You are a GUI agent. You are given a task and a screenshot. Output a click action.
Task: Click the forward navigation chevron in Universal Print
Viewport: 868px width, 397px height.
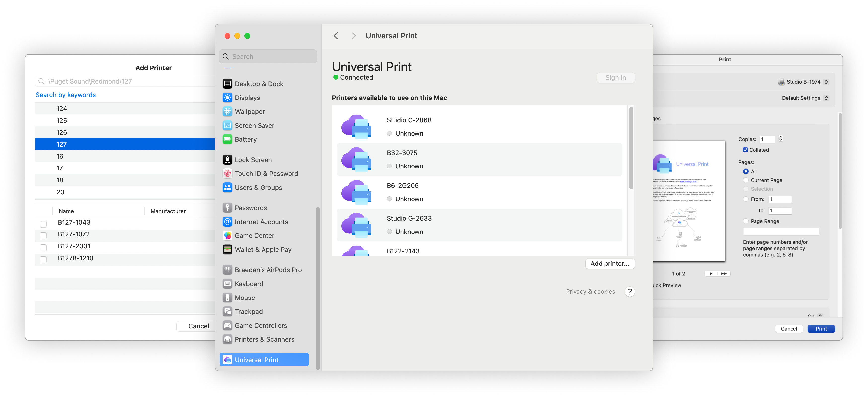[351, 36]
